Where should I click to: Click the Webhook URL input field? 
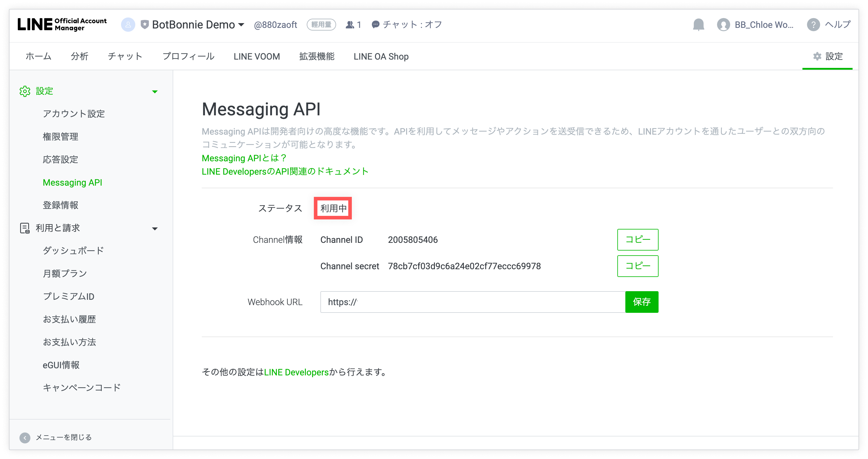click(472, 302)
